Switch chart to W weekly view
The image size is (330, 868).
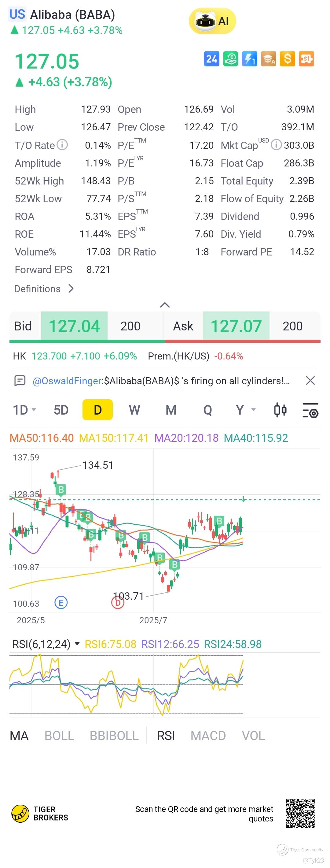[x=134, y=410]
